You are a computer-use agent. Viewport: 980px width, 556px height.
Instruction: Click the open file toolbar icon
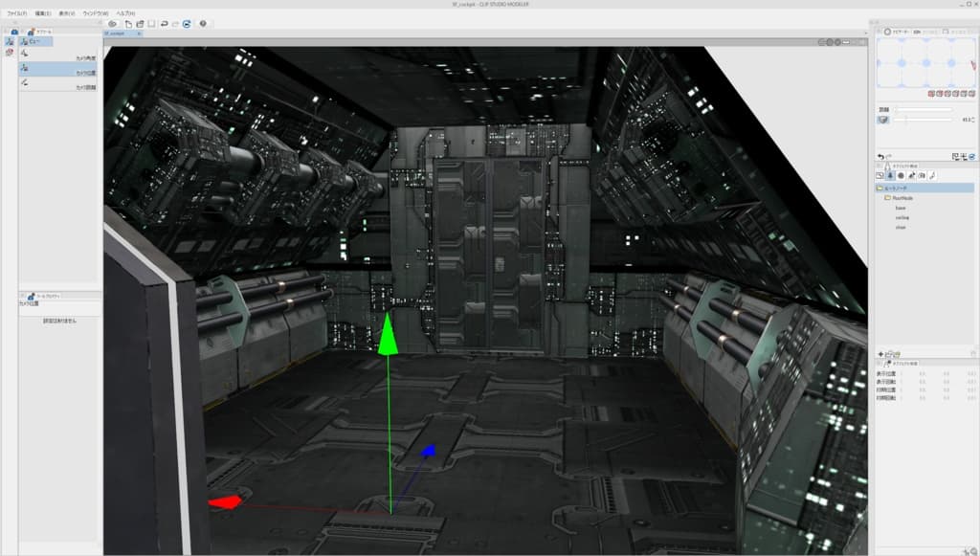click(140, 24)
